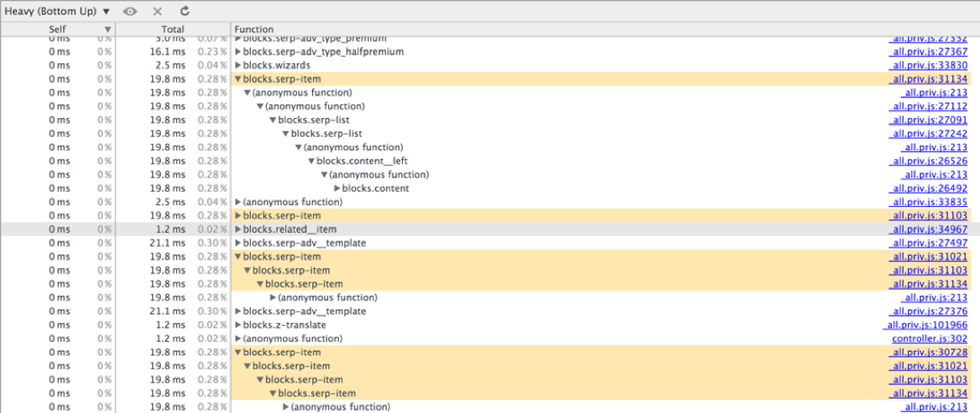Screen dimensions: 980x413
Task: Expand the blocks.serp-adv_type_halfpremium node
Action: (238, 51)
